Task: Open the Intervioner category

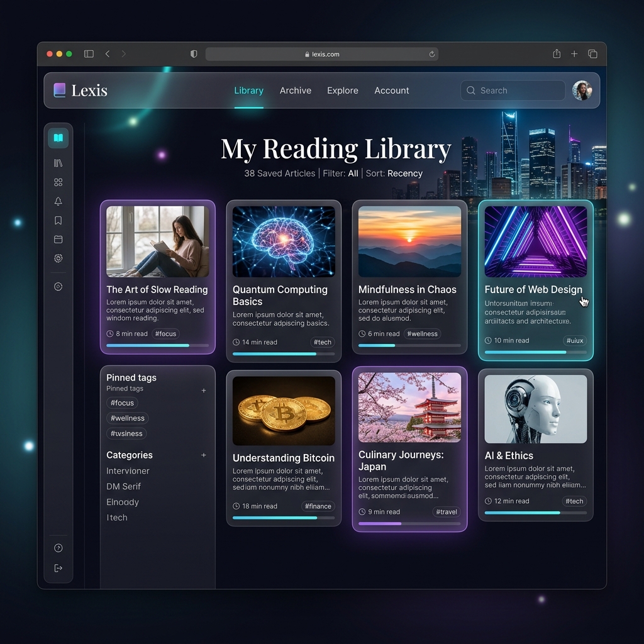Action: (128, 470)
